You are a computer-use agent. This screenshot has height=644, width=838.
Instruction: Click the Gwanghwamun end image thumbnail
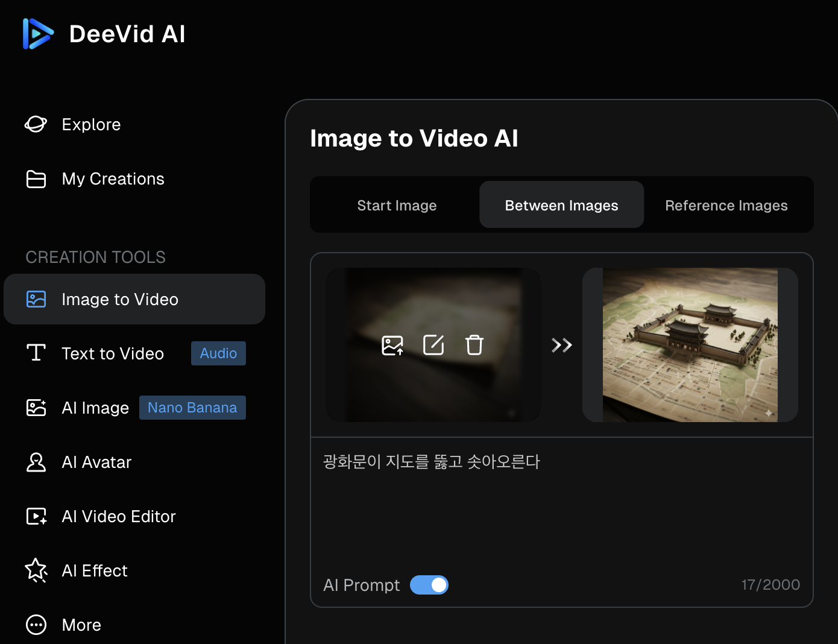tap(690, 345)
